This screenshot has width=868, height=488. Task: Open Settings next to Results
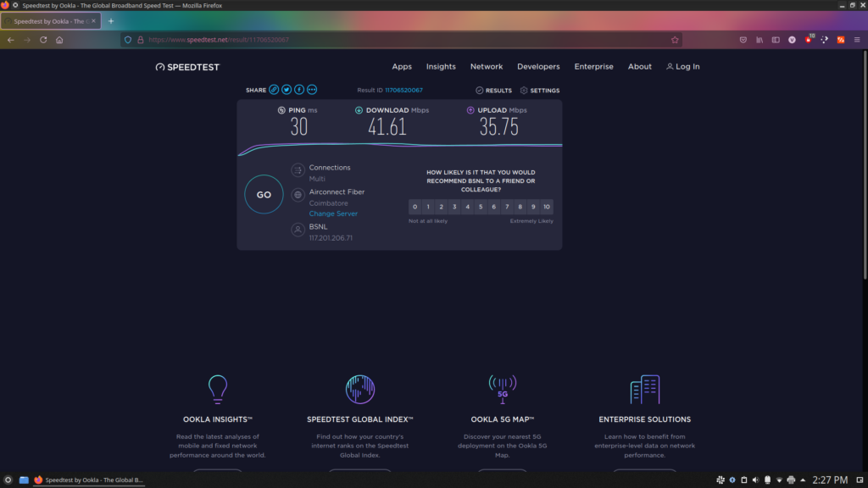tap(540, 90)
